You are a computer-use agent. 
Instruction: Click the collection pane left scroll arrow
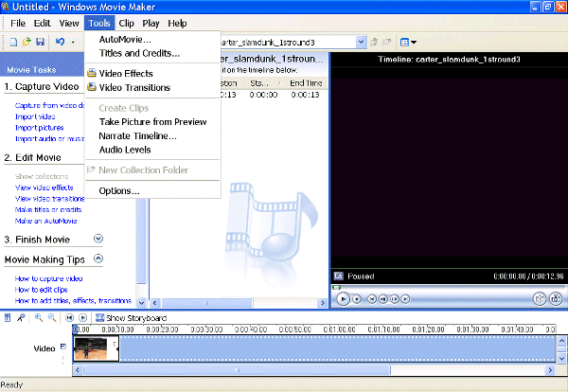tap(155, 303)
